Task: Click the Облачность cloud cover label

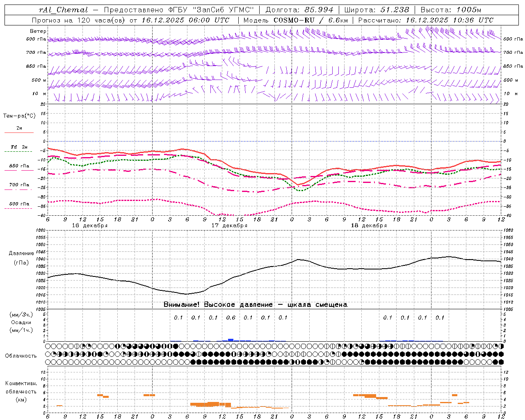Action: 21,356
